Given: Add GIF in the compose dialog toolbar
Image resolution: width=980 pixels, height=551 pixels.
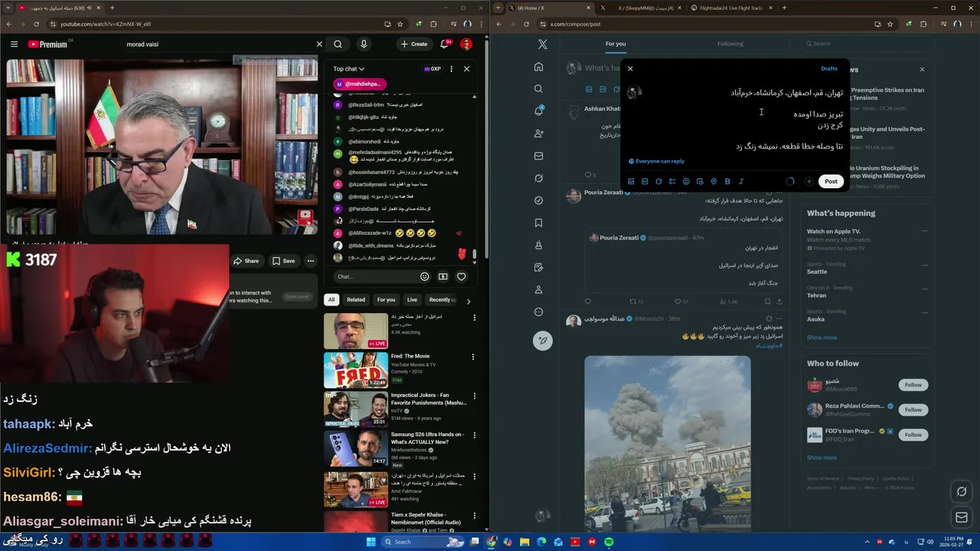Looking at the screenshot, I should tap(645, 181).
